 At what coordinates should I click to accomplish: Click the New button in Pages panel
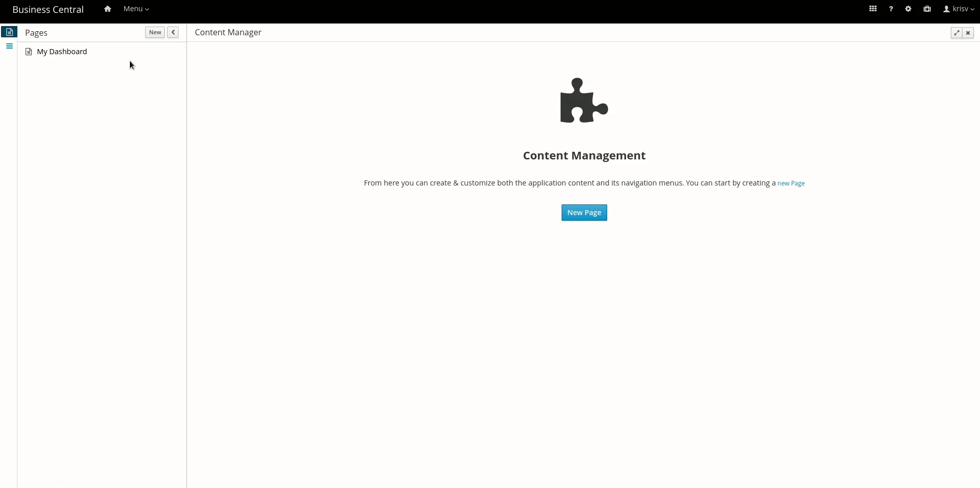click(155, 32)
